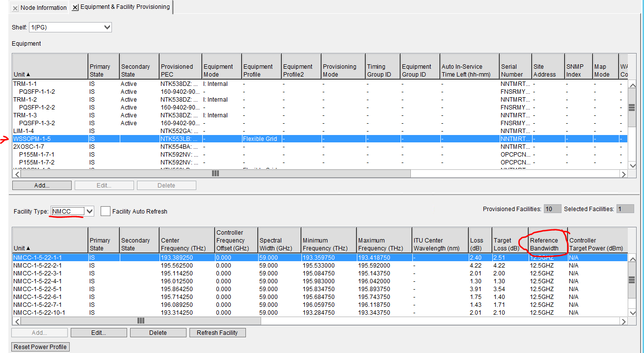Click the Provisioned Facilities count field
The height and width of the screenshot is (353, 644).
(552, 209)
